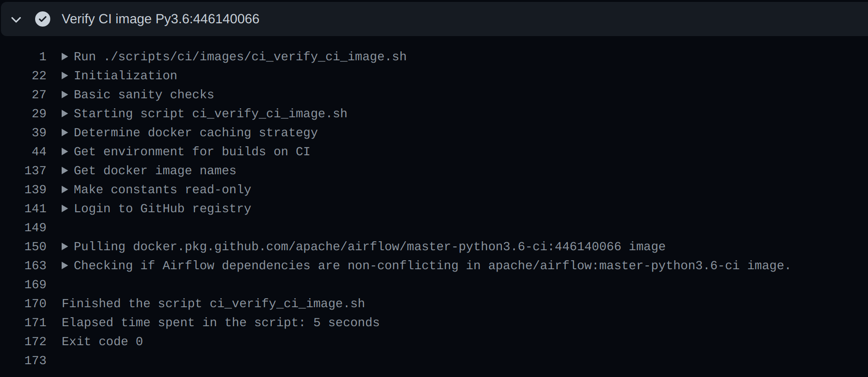Click the Finished the script log line

point(213,303)
